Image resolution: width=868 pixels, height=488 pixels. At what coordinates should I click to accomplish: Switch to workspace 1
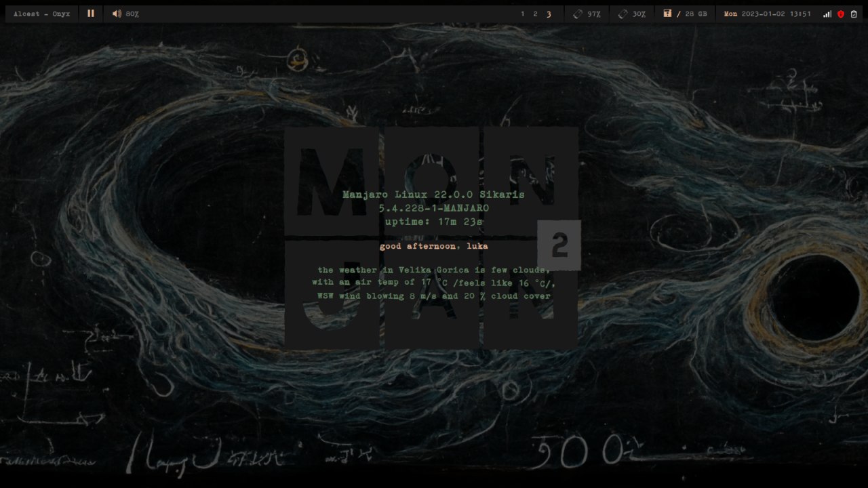coord(522,13)
